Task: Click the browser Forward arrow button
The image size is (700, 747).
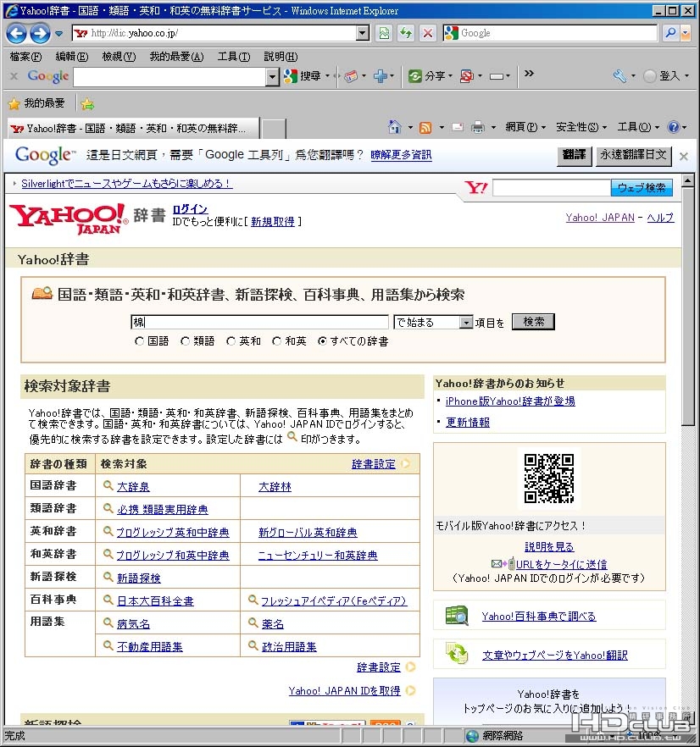Action: tap(40, 33)
